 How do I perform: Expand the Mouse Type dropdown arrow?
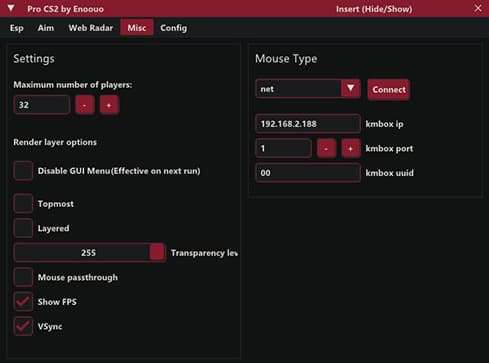click(350, 89)
